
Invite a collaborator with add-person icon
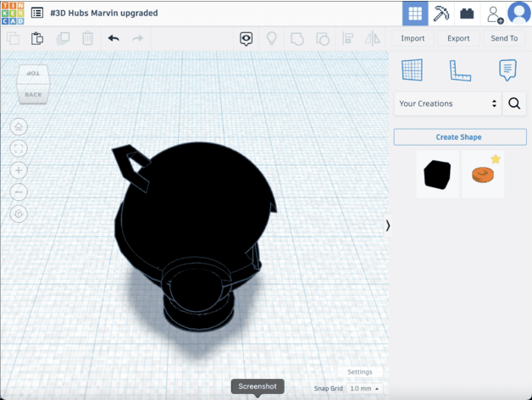494,14
